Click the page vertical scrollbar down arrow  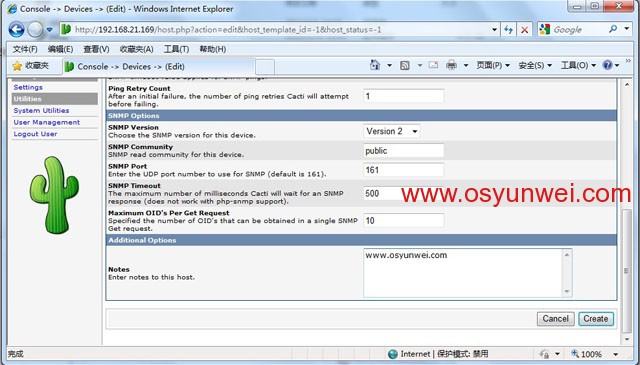pos(627,339)
